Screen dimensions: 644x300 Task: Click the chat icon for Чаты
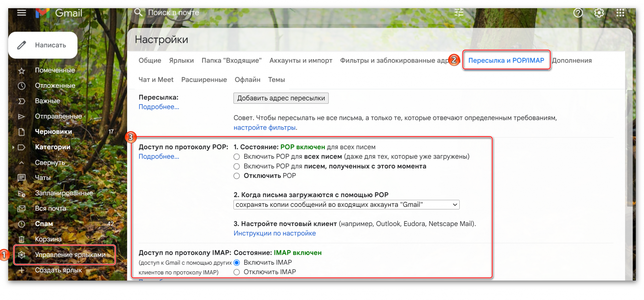coord(21,178)
